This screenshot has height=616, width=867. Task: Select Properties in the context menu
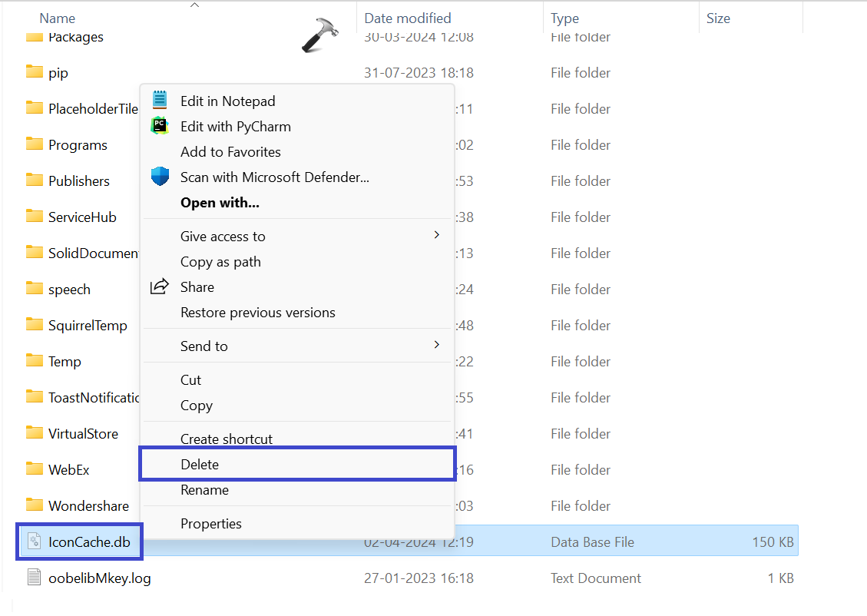[x=211, y=524]
